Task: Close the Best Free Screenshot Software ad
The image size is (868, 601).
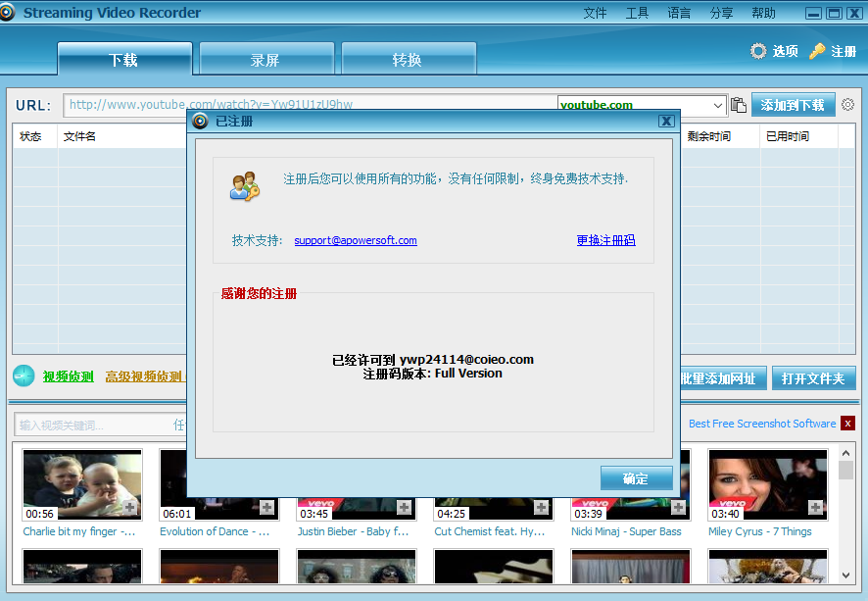Action: tap(847, 424)
